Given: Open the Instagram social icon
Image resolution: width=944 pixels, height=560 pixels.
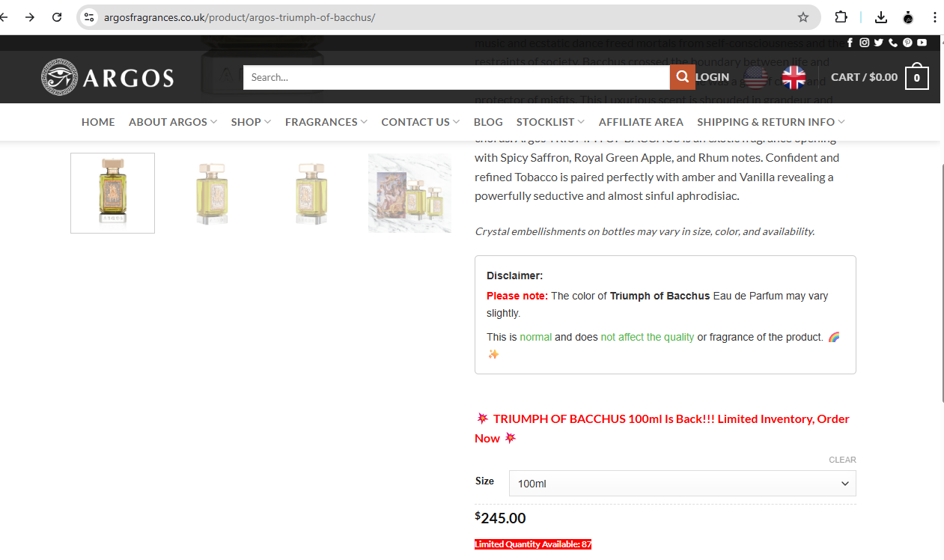Looking at the screenshot, I should click(x=864, y=43).
